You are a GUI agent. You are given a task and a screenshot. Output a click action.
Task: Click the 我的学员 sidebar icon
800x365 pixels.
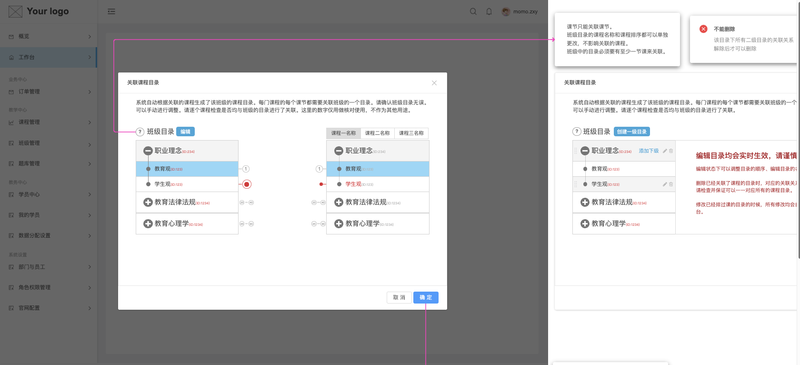pos(11,215)
